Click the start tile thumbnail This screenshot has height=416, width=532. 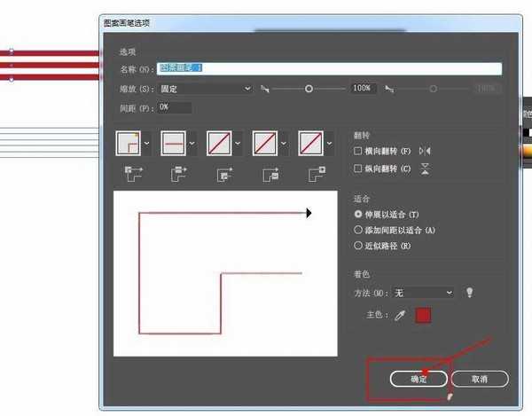coord(265,143)
